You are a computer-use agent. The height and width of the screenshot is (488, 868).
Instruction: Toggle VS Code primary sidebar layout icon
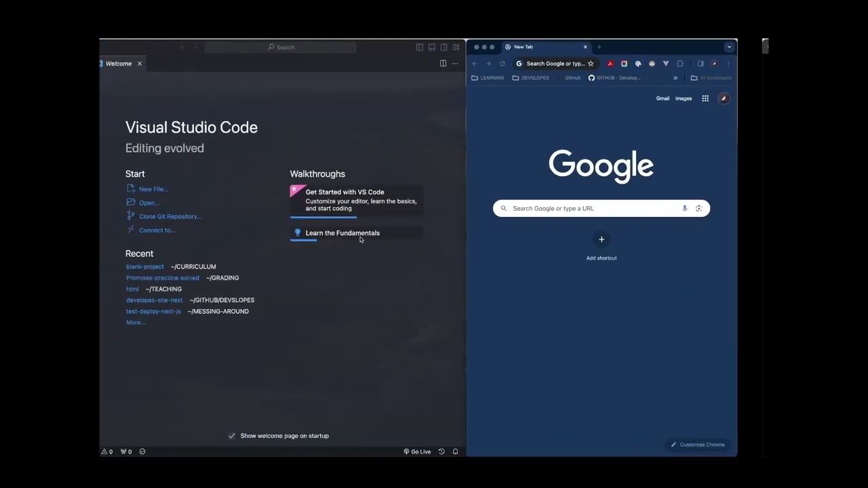pyautogui.click(x=420, y=47)
